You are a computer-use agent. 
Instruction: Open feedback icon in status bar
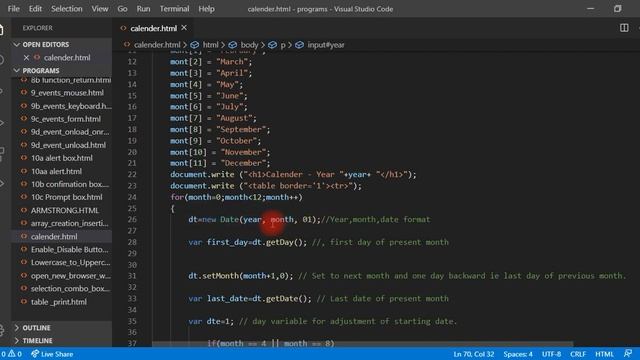click(628, 353)
